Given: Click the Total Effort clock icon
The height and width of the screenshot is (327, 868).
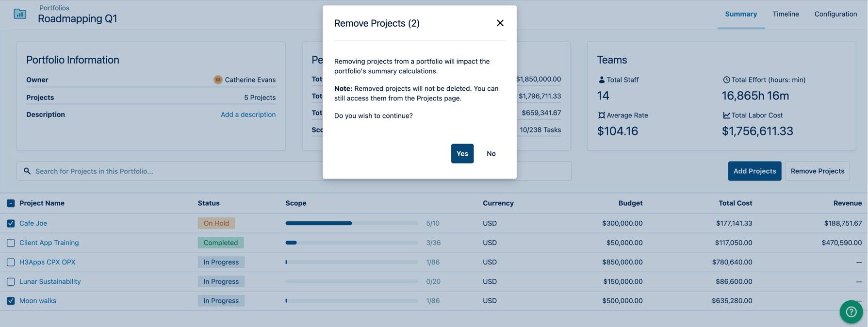Looking at the screenshot, I should click(x=726, y=80).
